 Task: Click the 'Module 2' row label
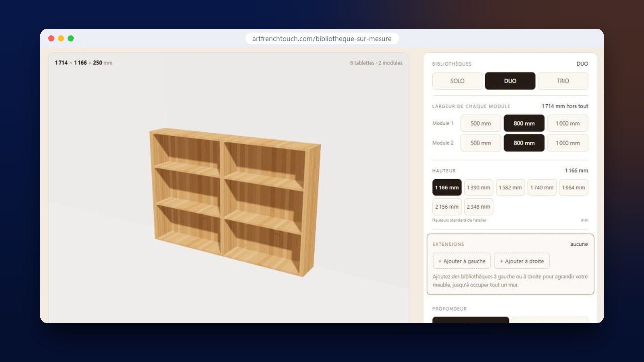pyautogui.click(x=443, y=143)
